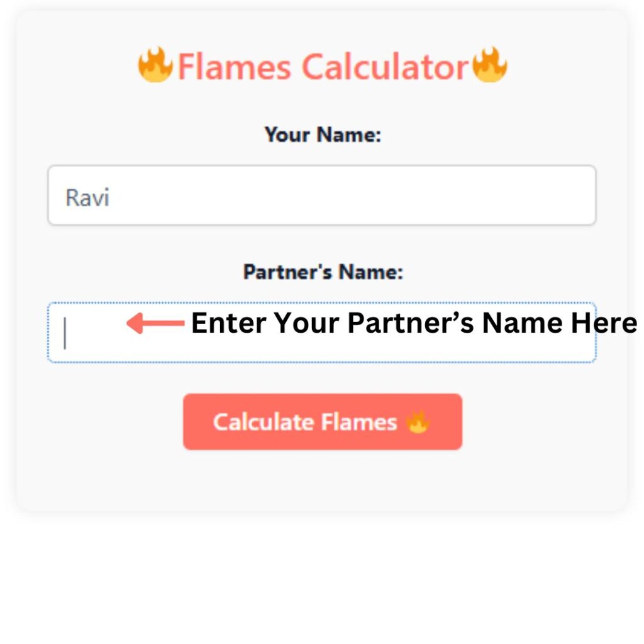This screenshot has height=644, width=644.
Task: Click Calculate Flames to compute result
Action: [x=322, y=421]
